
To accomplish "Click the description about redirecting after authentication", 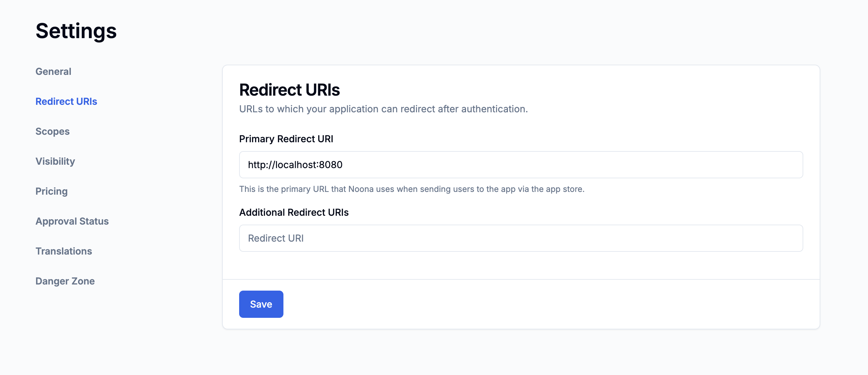I will pyautogui.click(x=383, y=109).
